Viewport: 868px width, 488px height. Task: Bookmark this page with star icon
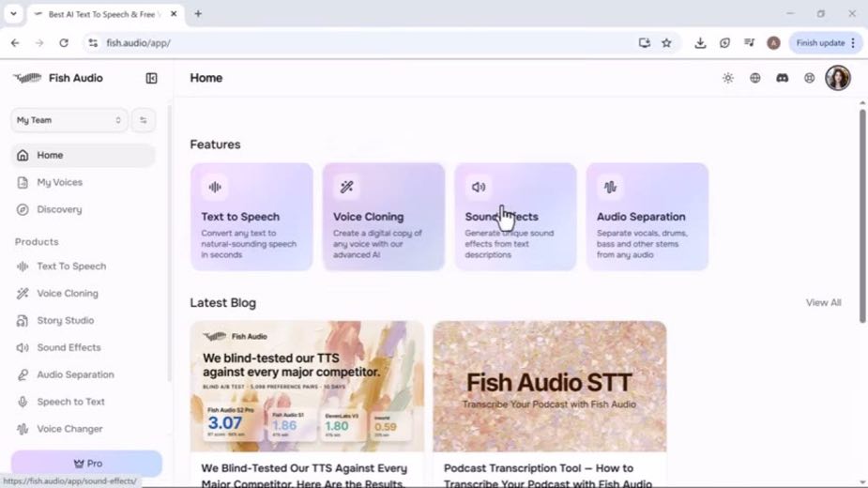click(666, 42)
